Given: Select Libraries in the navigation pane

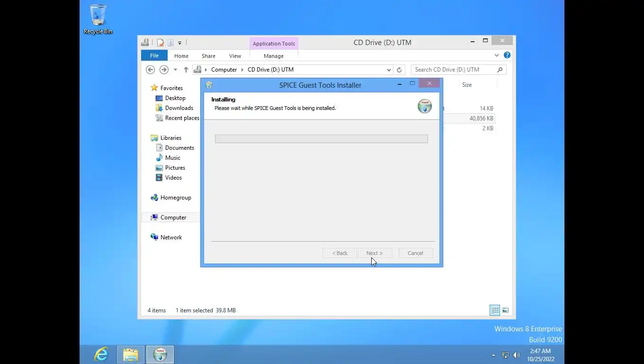Looking at the screenshot, I should [170, 138].
